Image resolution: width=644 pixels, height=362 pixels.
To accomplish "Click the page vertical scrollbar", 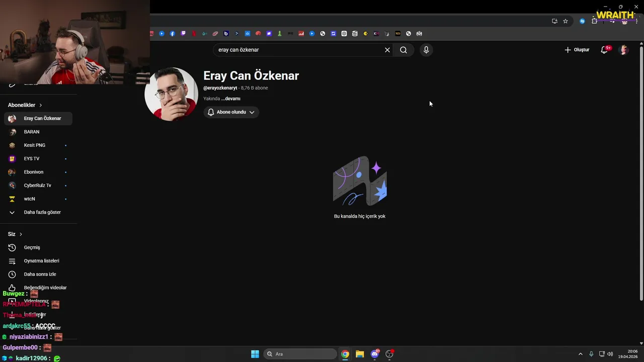I will (641, 173).
